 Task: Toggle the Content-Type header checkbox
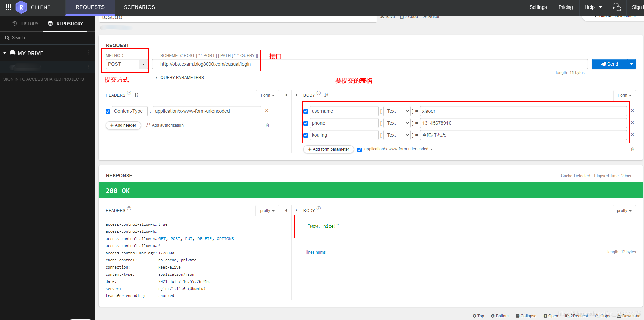[108, 111]
